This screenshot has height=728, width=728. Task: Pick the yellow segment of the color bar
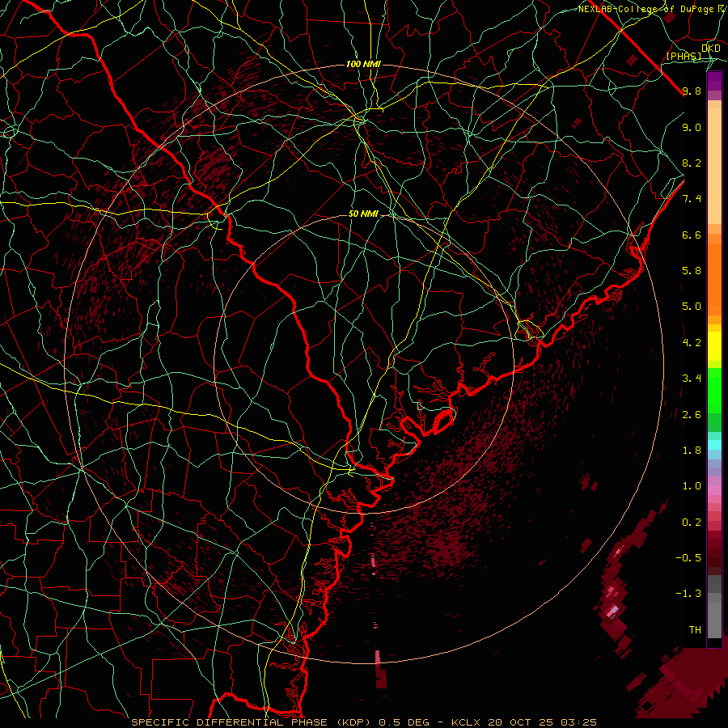[x=714, y=346]
